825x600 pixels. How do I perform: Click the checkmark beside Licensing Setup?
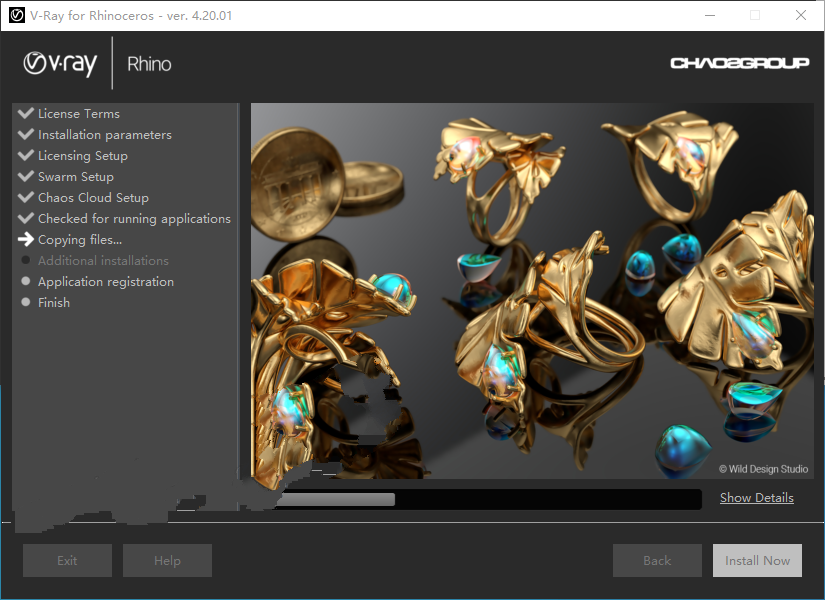click(x=26, y=155)
